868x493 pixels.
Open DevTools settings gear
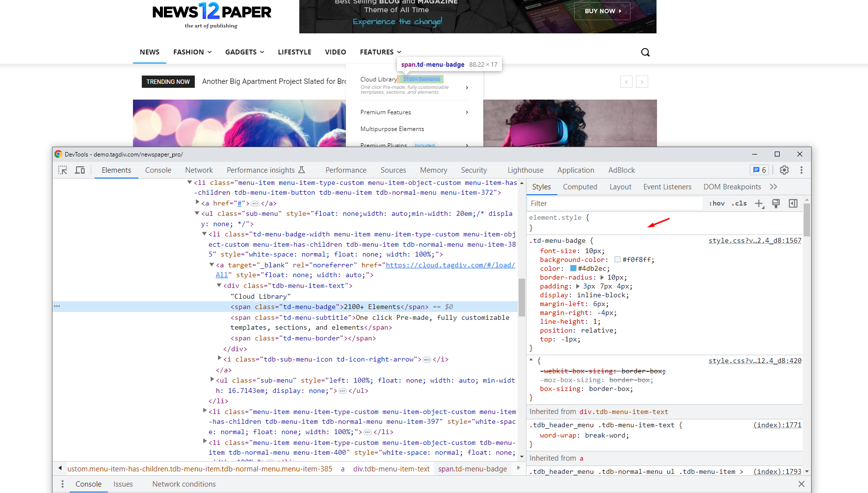point(784,170)
